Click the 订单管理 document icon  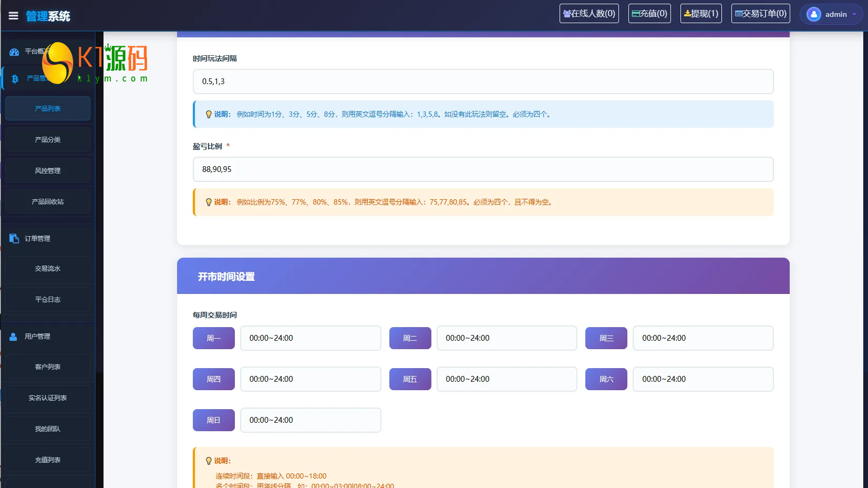pos(14,238)
